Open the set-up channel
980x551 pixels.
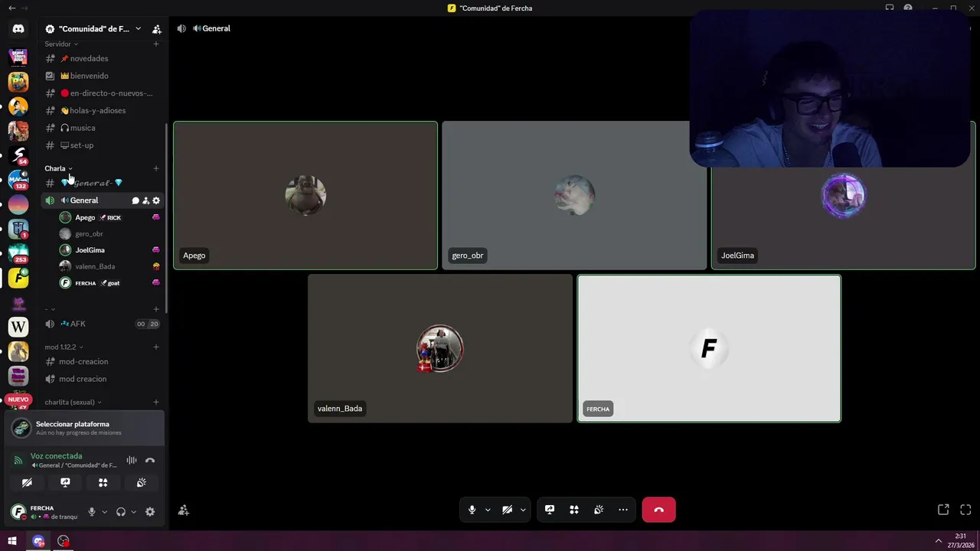pos(103,145)
